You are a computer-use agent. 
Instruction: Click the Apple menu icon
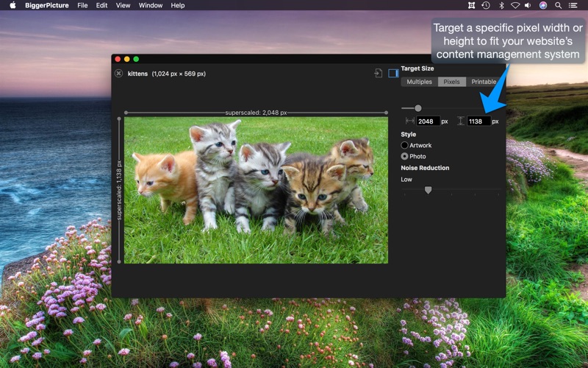(12, 5)
